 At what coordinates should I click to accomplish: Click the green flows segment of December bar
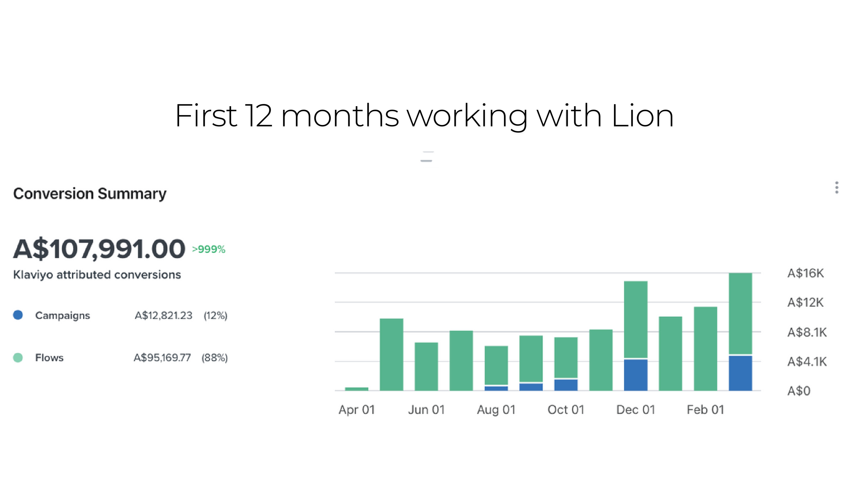click(x=636, y=319)
